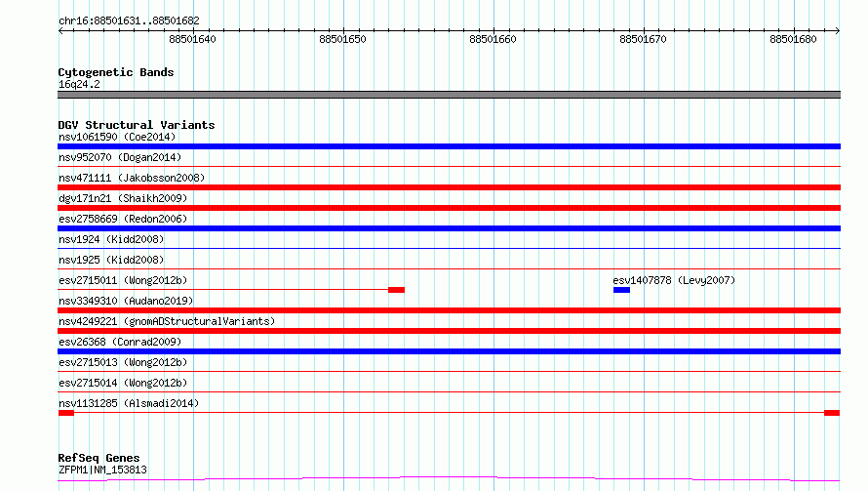Select variant nsv1061590 (Coe2014) label
This screenshot has height=491, width=868.
click(117, 137)
